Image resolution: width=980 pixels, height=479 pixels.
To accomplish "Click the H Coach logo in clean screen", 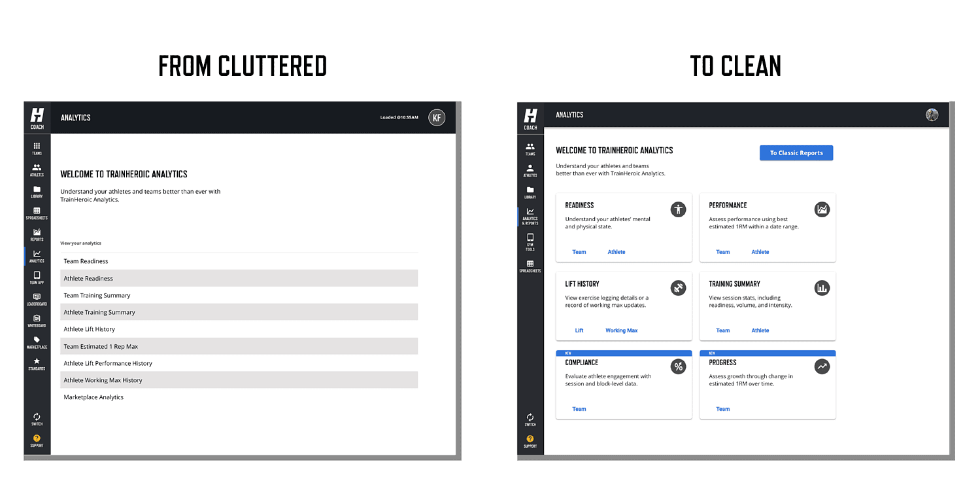I will tap(530, 118).
